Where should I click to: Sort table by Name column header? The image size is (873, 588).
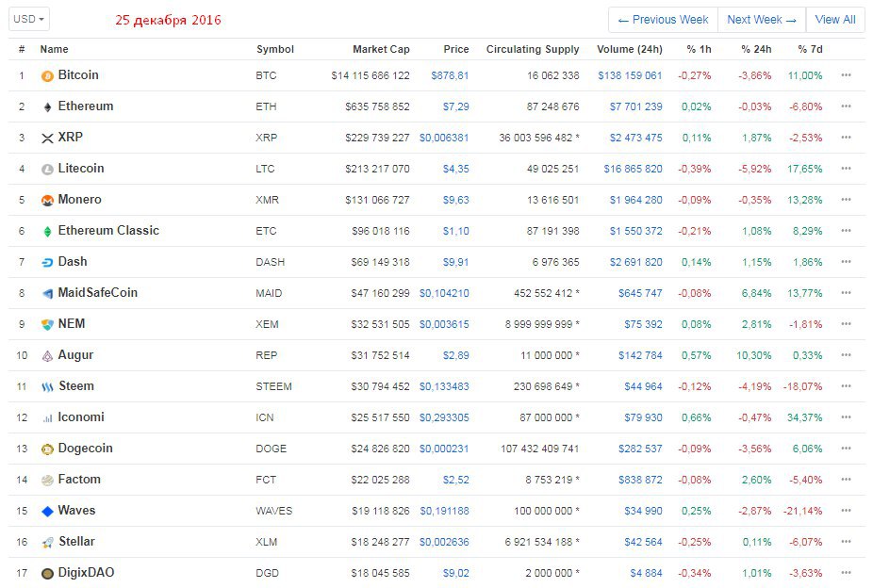click(x=54, y=49)
